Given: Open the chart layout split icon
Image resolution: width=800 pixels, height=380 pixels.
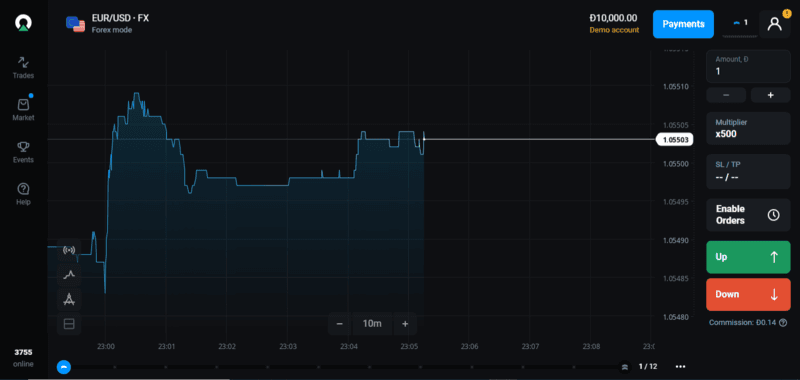Looking at the screenshot, I should (x=69, y=323).
